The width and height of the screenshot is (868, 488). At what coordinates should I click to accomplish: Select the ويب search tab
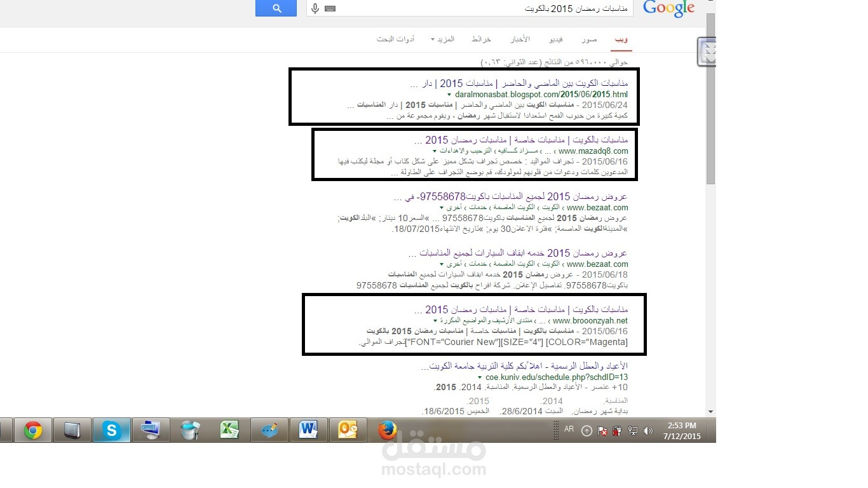point(621,39)
